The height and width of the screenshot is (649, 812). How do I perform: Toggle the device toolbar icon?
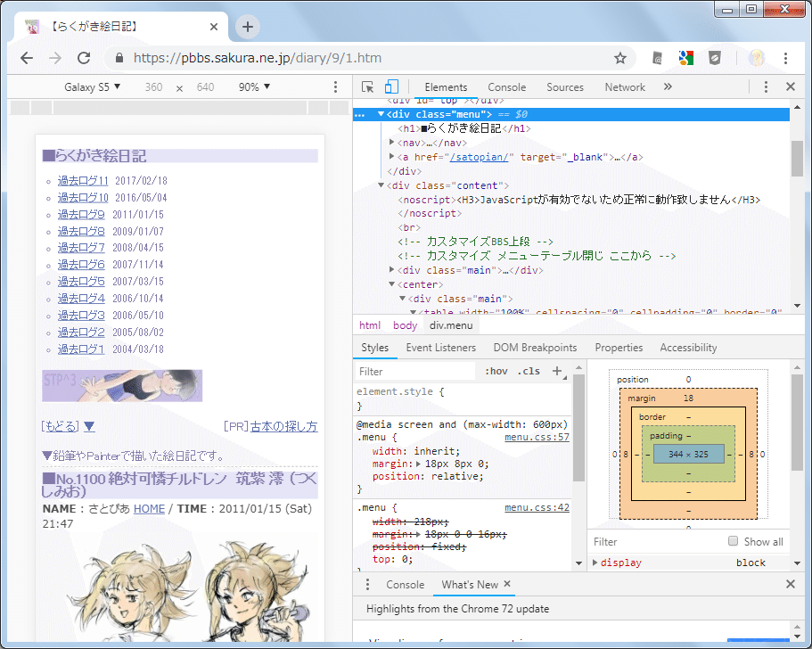click(x=391, y=86)
